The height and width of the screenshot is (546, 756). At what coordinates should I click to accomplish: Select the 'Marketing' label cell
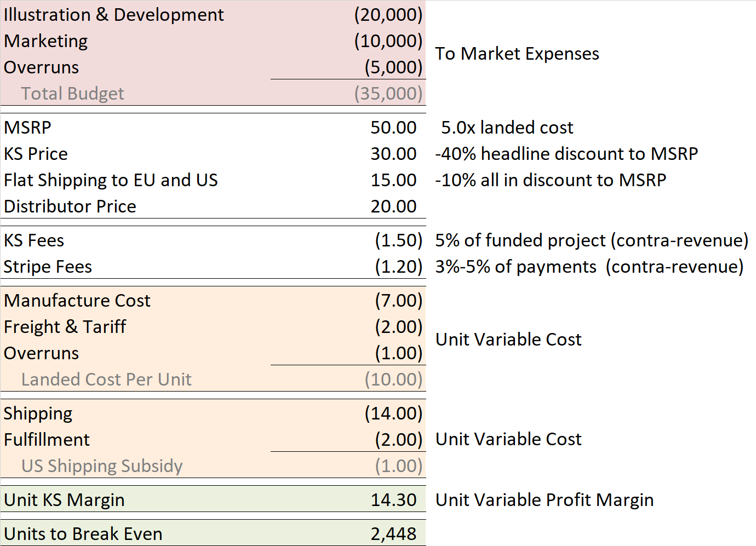point(46,41)
